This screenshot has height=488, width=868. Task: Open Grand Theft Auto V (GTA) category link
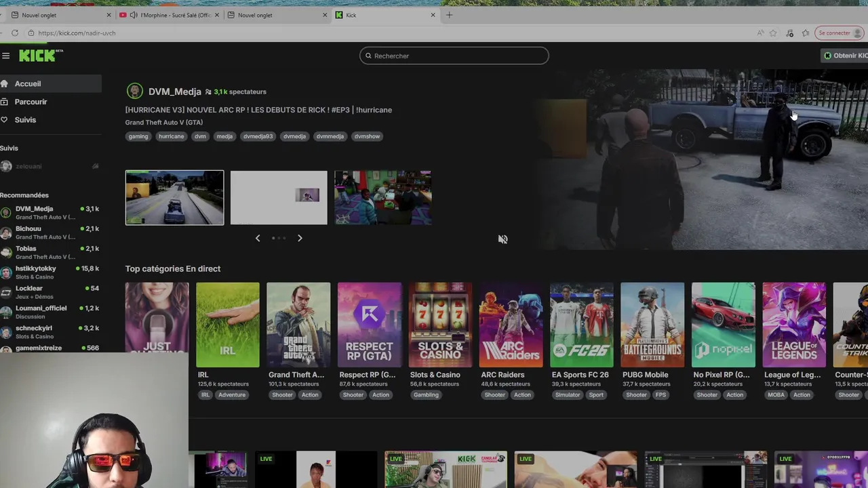coord(164,123)
